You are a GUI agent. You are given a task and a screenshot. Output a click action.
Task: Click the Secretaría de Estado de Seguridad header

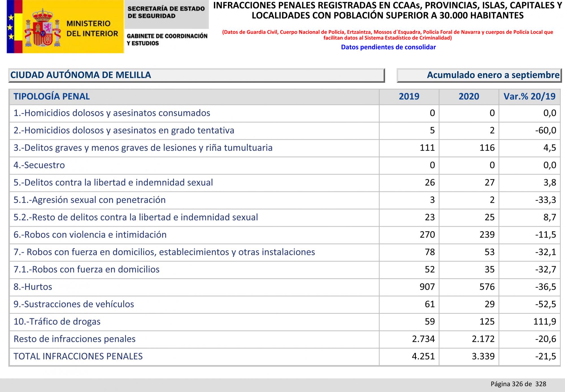pos(166,12)
